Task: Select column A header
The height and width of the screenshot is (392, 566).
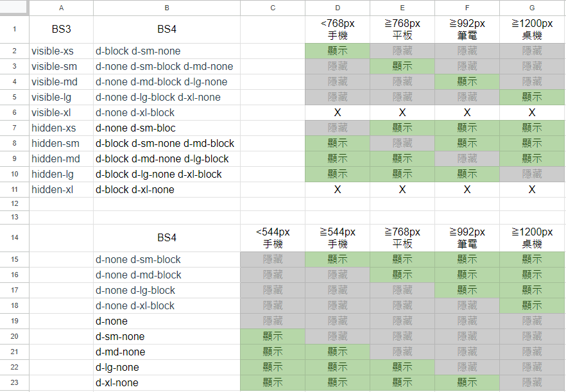Action: [x=62, y=8]
